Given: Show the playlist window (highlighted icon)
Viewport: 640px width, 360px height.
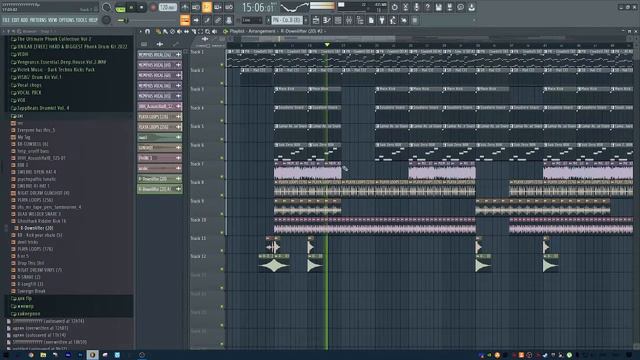Looking at the screenshot, I should (x=185, y=20).
